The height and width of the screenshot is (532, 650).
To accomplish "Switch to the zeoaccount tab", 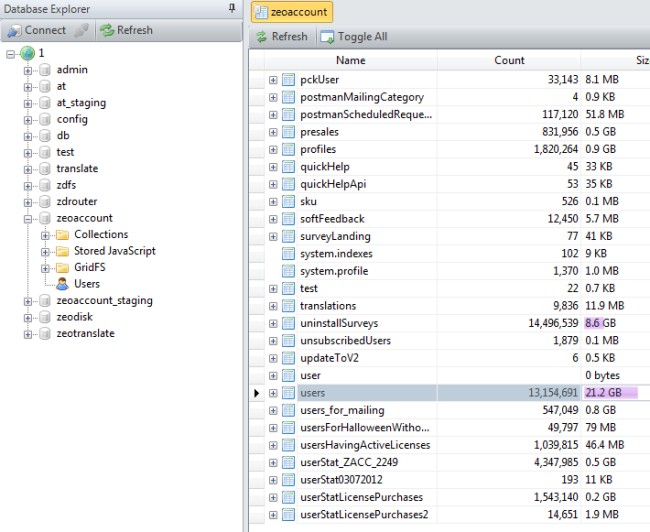I will coord(292,12).
